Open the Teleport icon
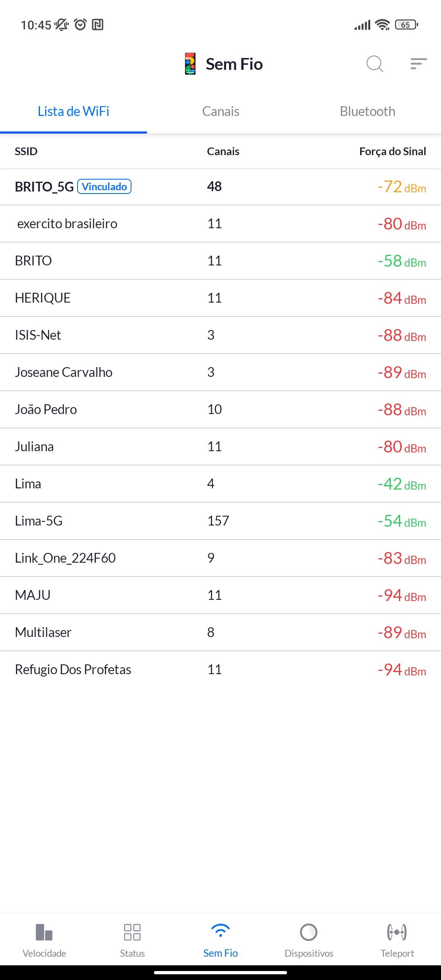This screenshot has height=980, width=441. [397, 933]
